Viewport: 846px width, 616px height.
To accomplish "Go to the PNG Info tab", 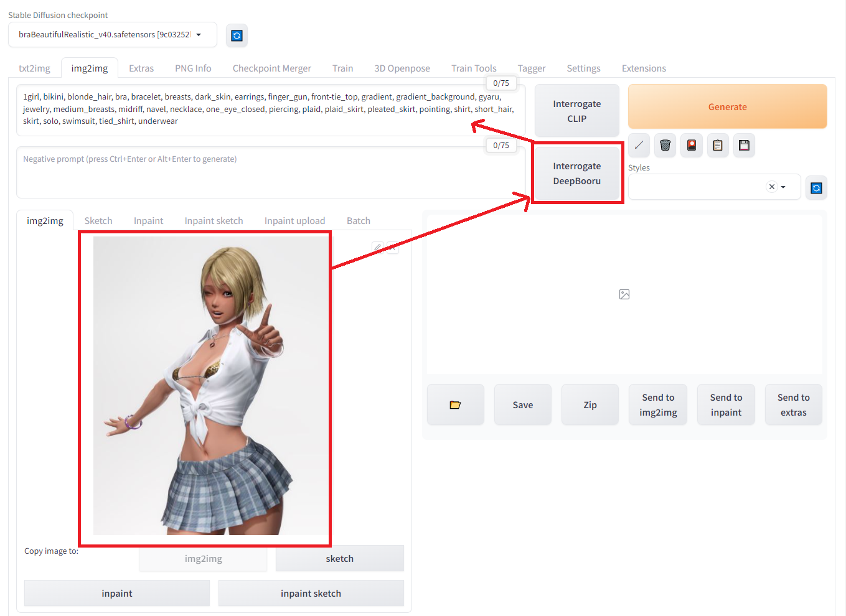I will (193, 68).
